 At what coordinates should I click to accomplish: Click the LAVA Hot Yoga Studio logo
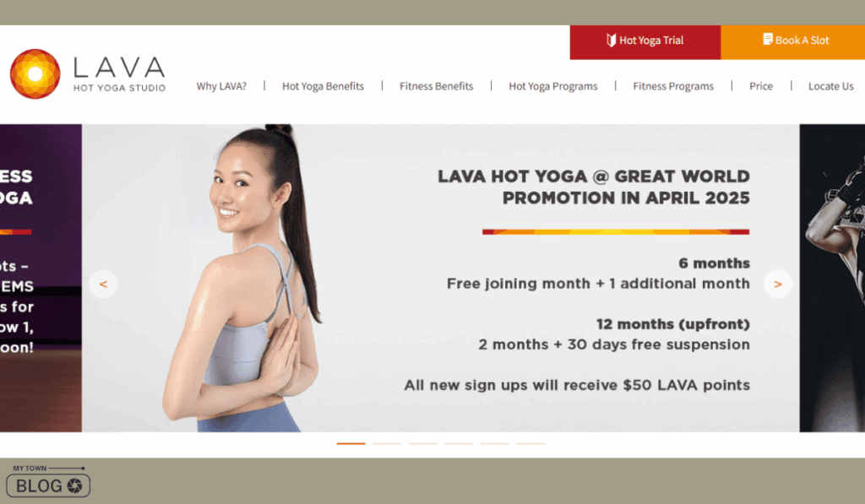(88, 74)
